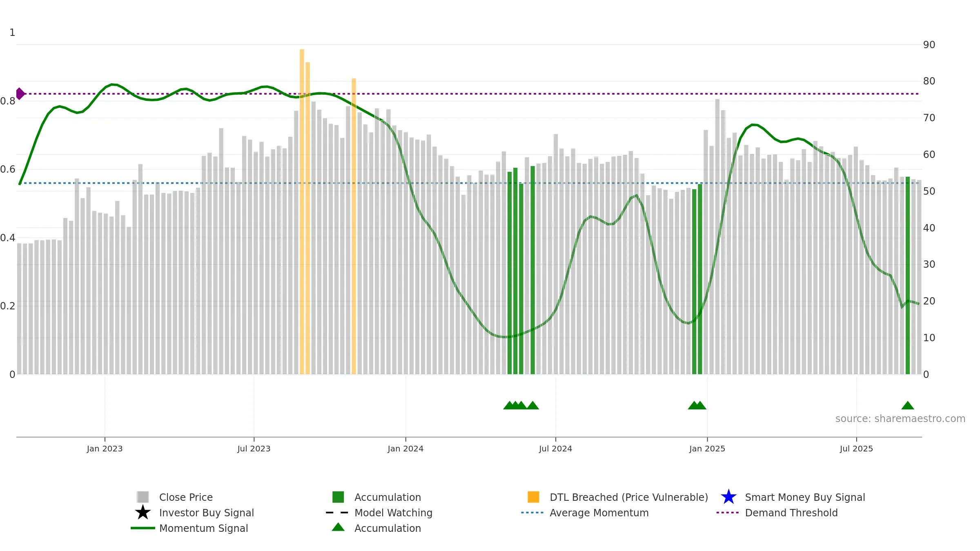Toggle the Demand Threshold legend entry
The height and width of the screenshot is (551, 980).
[791, 513]
